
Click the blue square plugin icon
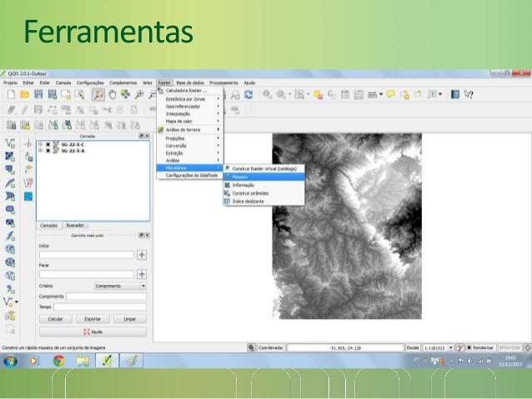(x=28, y=196)
